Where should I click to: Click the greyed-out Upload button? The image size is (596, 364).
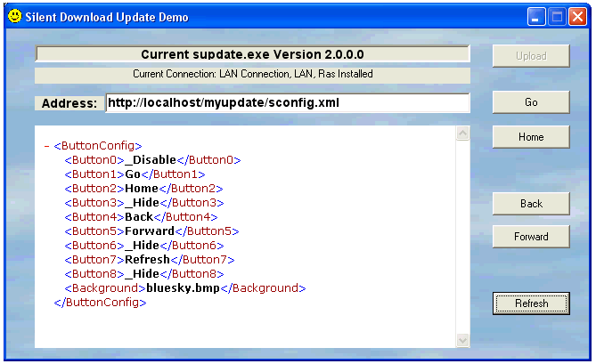tap(531, 56)
